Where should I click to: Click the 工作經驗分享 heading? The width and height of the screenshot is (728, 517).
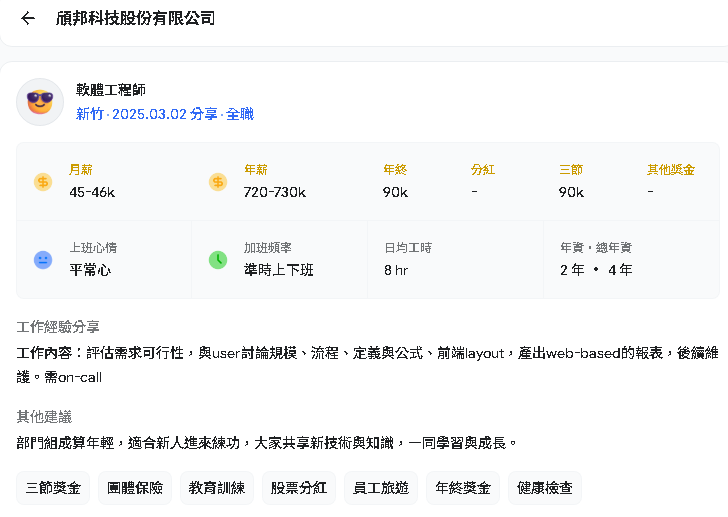[58, 327]
